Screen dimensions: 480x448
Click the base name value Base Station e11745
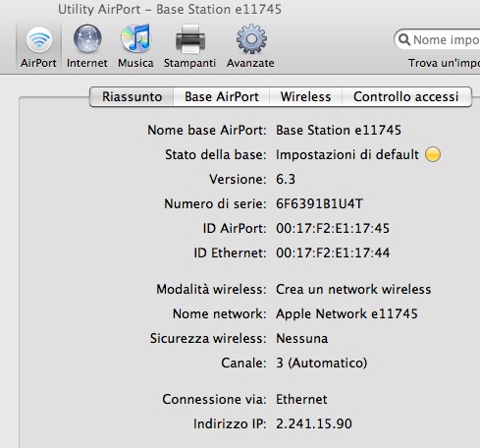click(x=339, y=131)
